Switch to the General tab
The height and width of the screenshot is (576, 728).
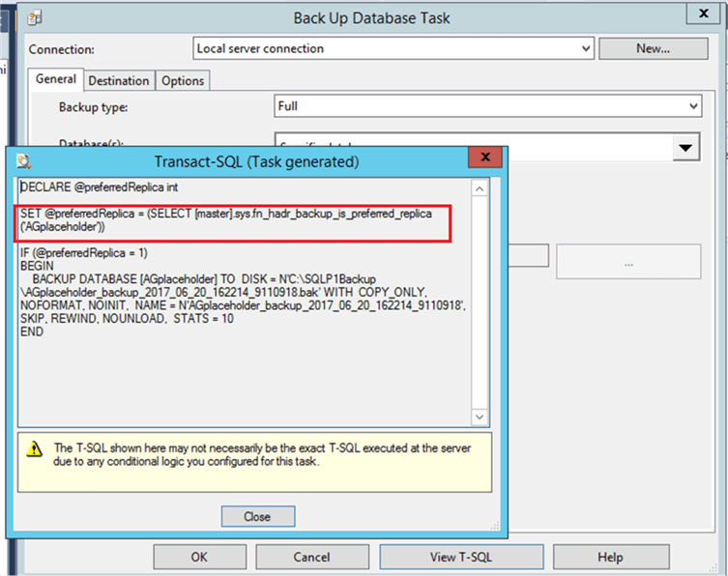point(56,79)
